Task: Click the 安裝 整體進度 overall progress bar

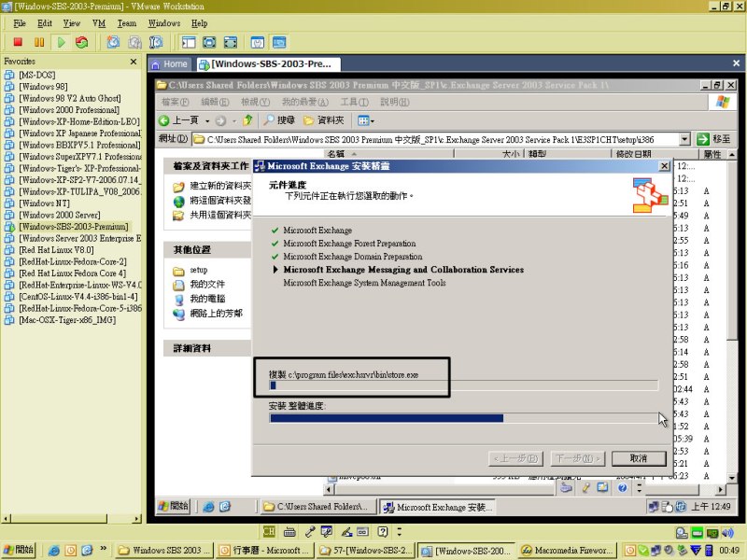Action: pos(463,418)
